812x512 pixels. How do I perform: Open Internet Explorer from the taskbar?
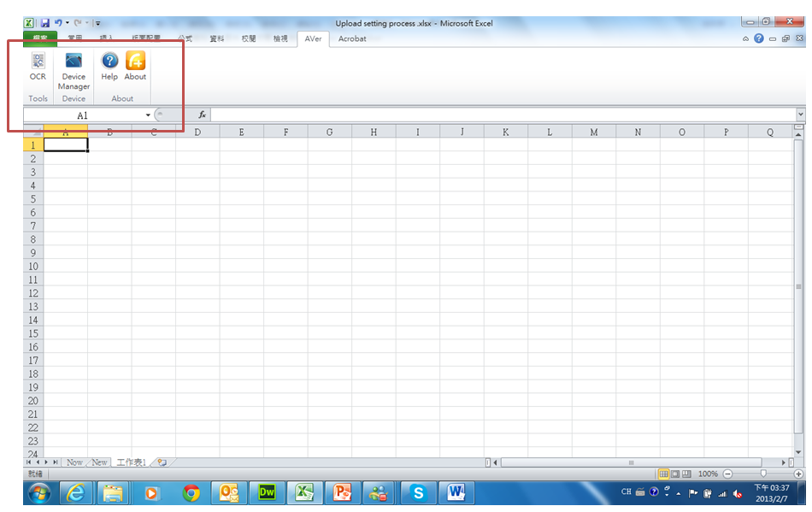[x=77, y=492]
